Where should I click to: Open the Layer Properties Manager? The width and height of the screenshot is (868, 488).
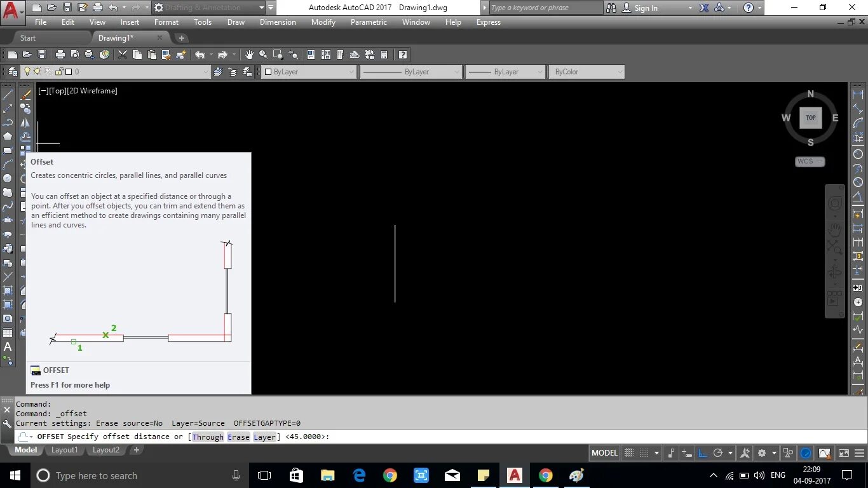coord(12,71)
